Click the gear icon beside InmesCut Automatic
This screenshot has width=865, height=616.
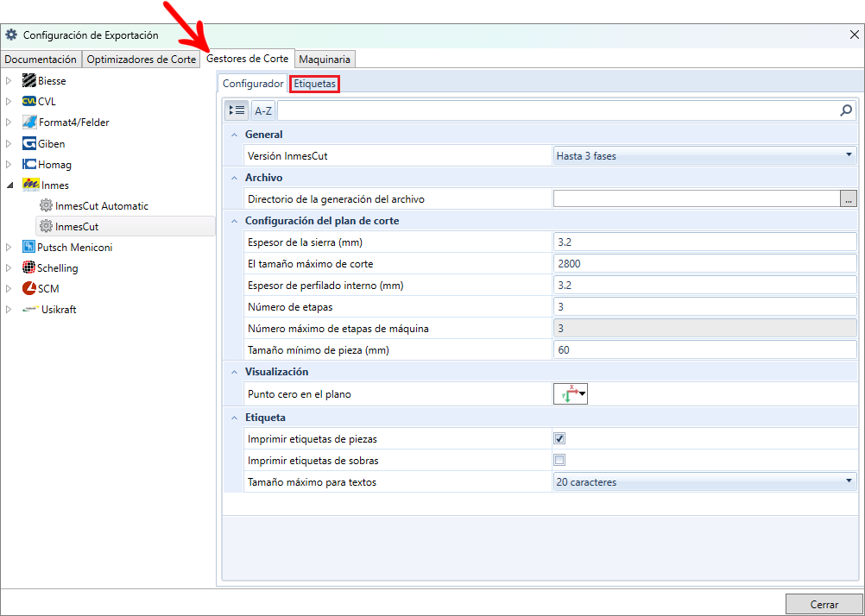pyautogui.click(x=46, y=205)
